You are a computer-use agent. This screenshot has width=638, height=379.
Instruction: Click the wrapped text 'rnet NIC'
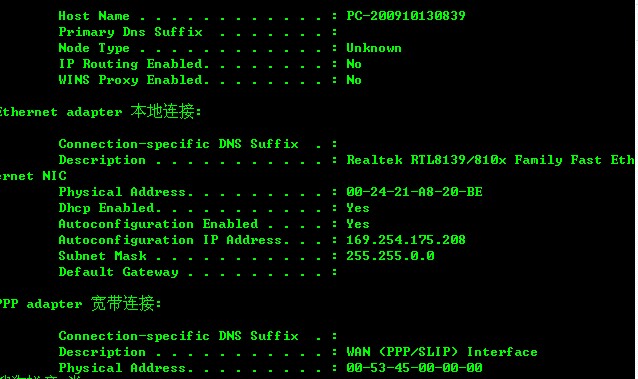click(x=33, y=176)
